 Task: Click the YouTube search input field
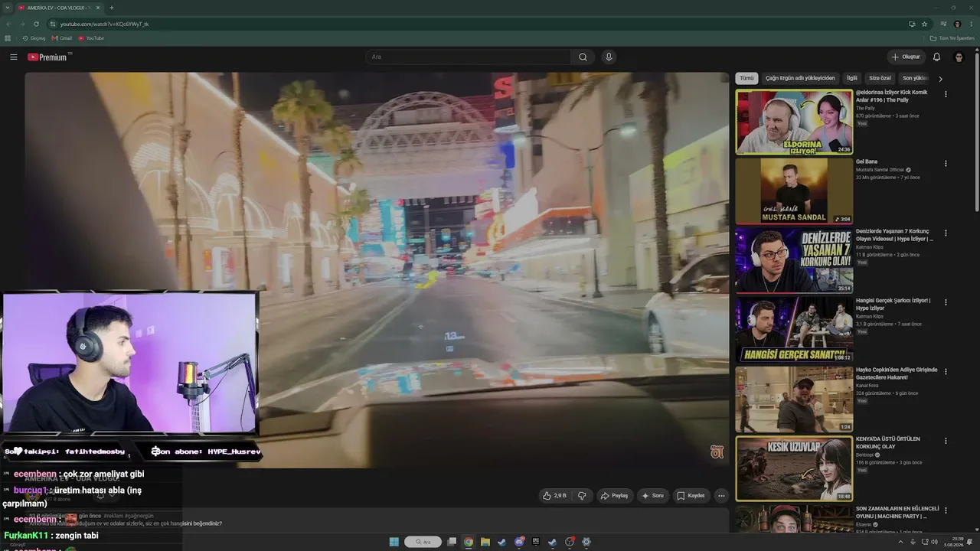[469, 57]
